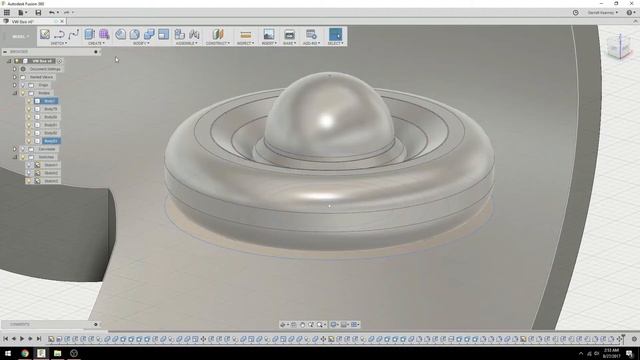Click the Create Form purple icon
This screenshot has height=360, width=640.
[104, 34]
